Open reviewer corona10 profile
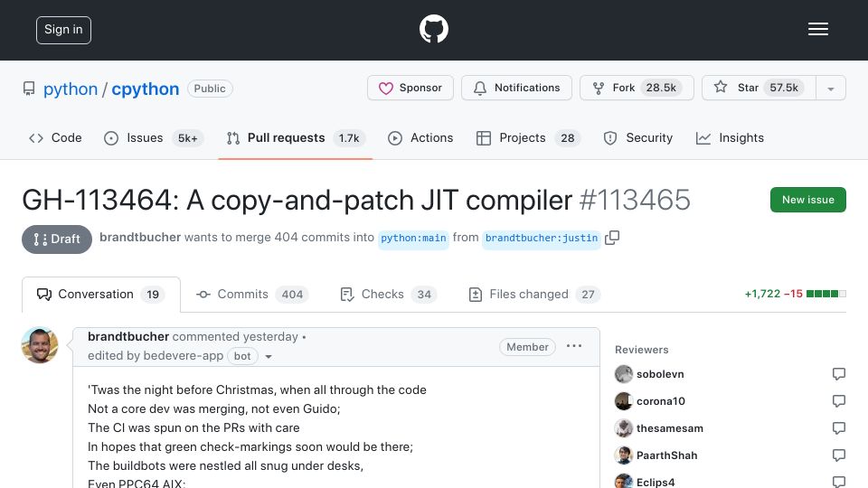 (660, 401)
